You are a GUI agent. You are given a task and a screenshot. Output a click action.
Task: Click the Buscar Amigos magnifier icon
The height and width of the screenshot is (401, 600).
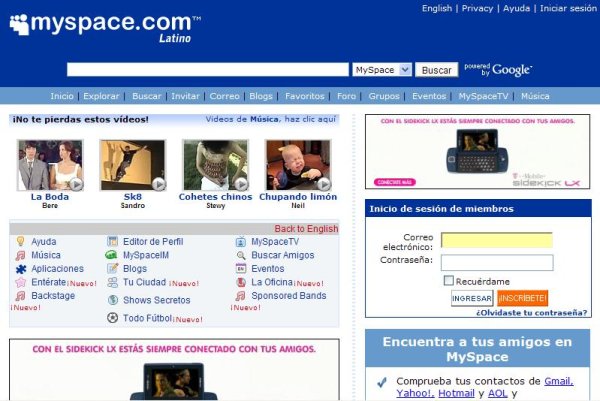pos(241,255)
